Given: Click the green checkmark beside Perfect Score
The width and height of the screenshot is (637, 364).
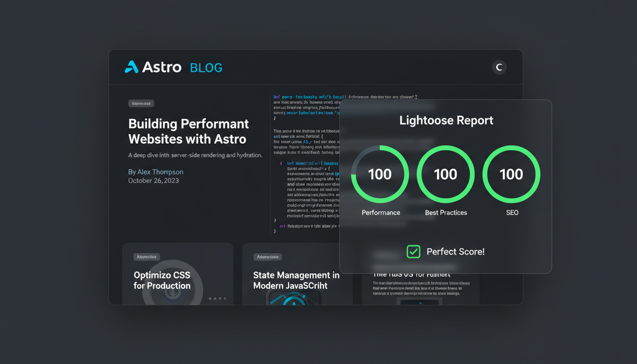Looking at the screenshot, I should pyautogui.click(x=413, y=252).
